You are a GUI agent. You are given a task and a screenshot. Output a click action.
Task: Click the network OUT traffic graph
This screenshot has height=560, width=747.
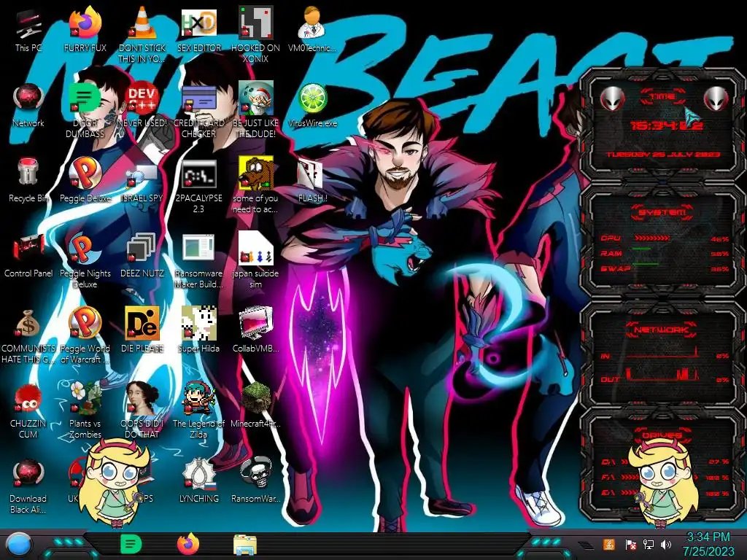click(662, 374)
